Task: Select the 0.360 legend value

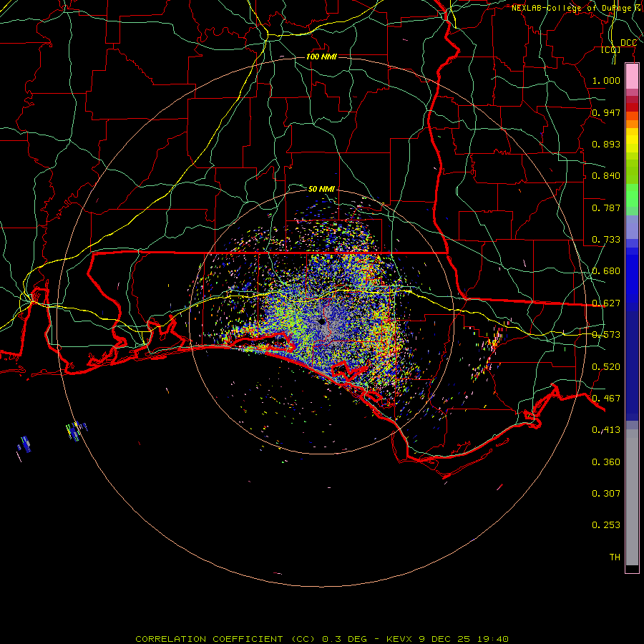Action: tap(606, 462)
